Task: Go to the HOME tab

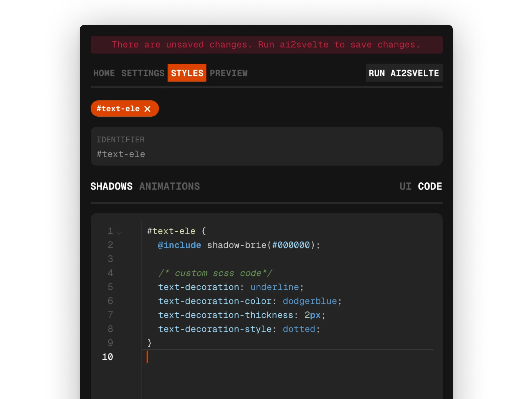Action: point(104,73)
